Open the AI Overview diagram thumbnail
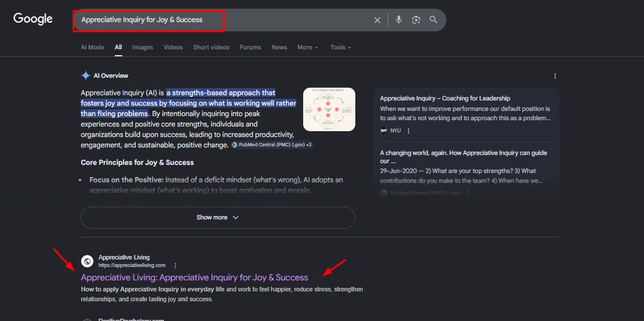This screenshot has width=644, height=321. pos(329,109)
